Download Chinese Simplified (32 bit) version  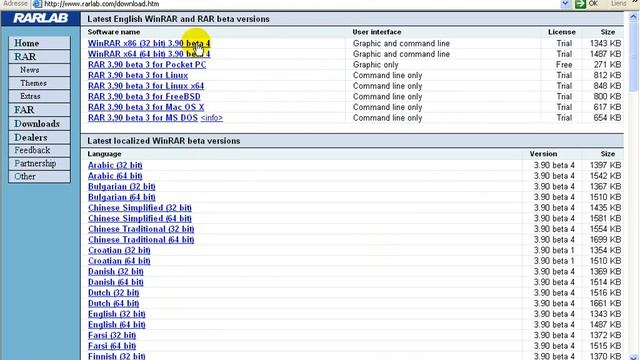click(x=140, y=208)
